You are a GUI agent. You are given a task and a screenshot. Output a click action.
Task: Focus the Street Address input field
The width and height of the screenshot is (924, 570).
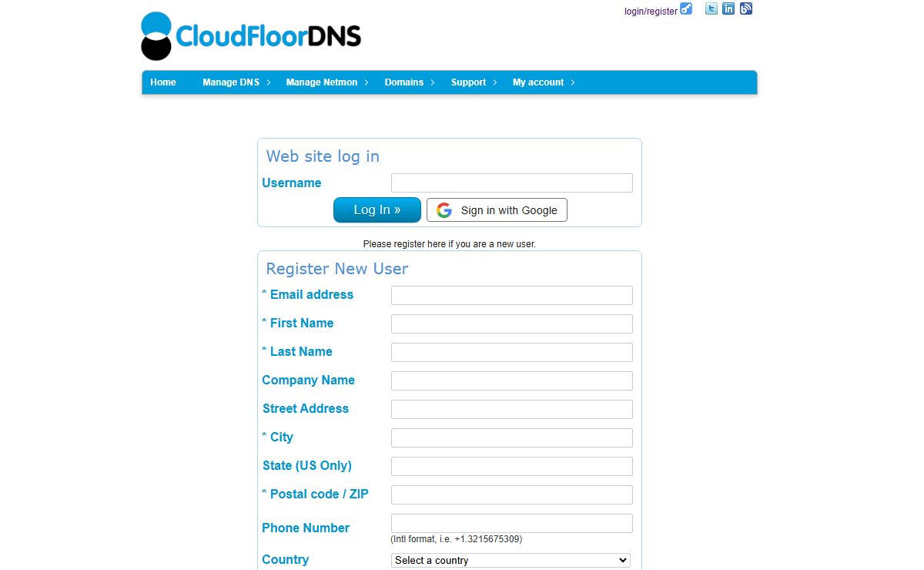[512, 409]
